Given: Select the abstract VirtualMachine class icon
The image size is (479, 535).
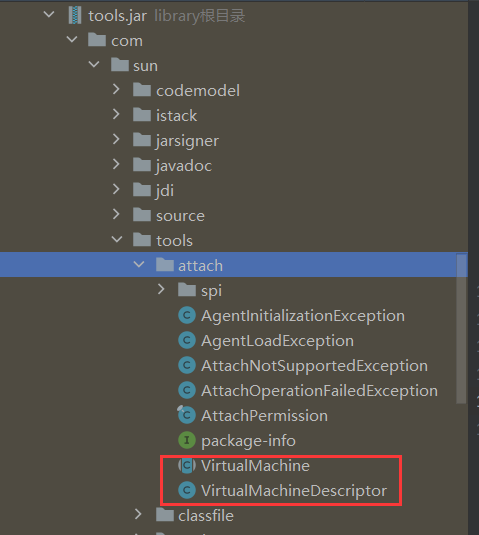Looking at the screenshot, I should [x=187, y=465].
